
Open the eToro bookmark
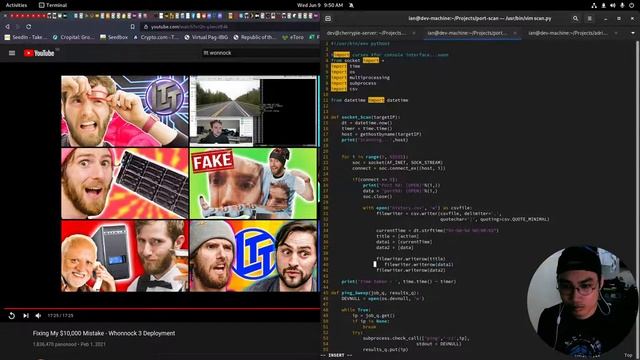point(293,37)
